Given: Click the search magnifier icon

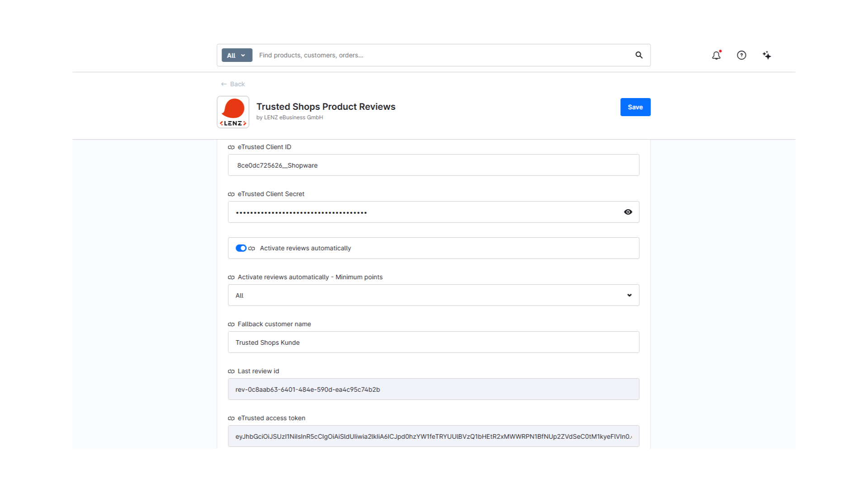Looking at the screenshot, I should click(639, 55).
